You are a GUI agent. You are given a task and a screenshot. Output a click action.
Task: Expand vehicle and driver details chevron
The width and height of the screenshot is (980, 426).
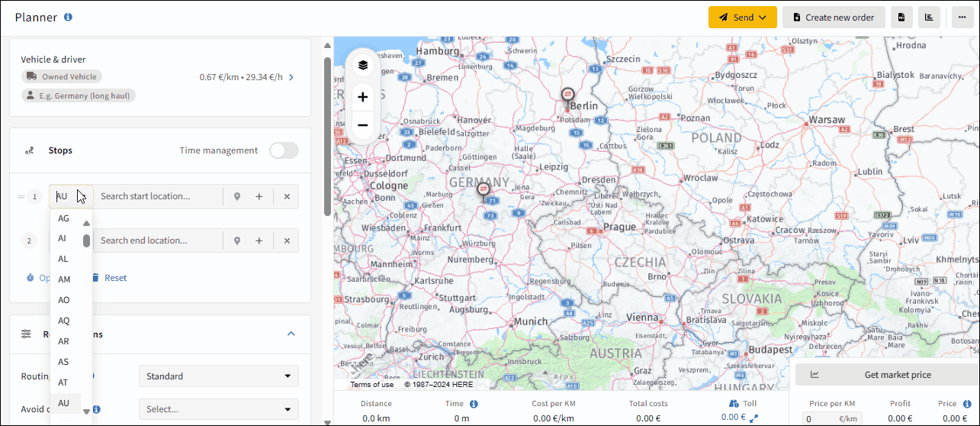click(291, 77)
